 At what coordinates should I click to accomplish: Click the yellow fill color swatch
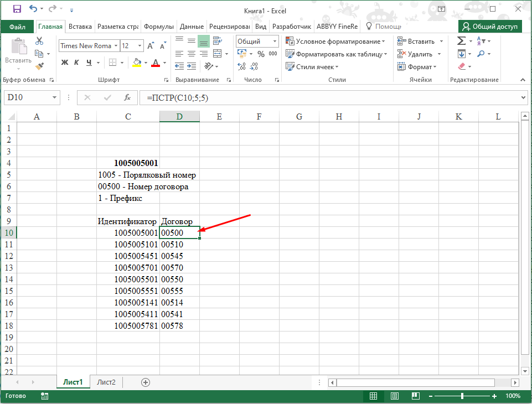pos(137,65)
